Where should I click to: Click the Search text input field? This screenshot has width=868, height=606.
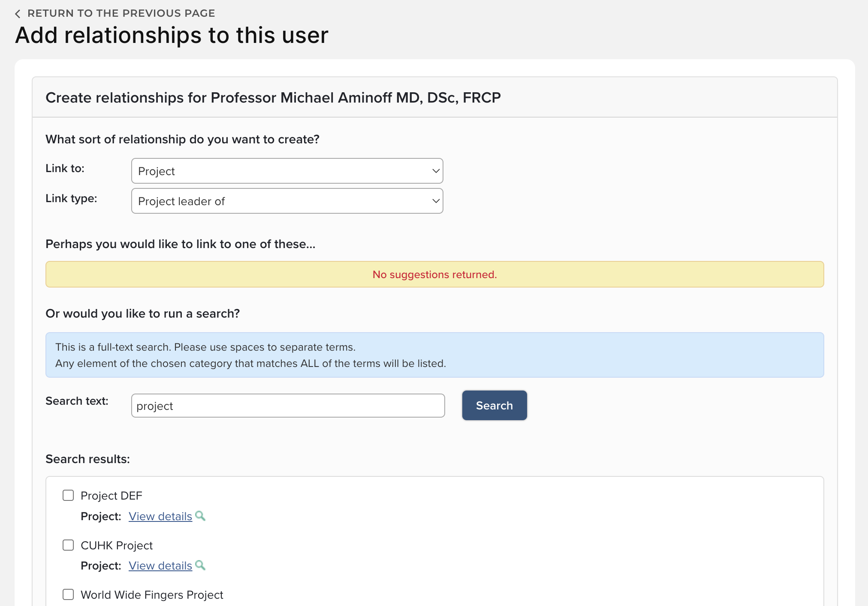287,406
